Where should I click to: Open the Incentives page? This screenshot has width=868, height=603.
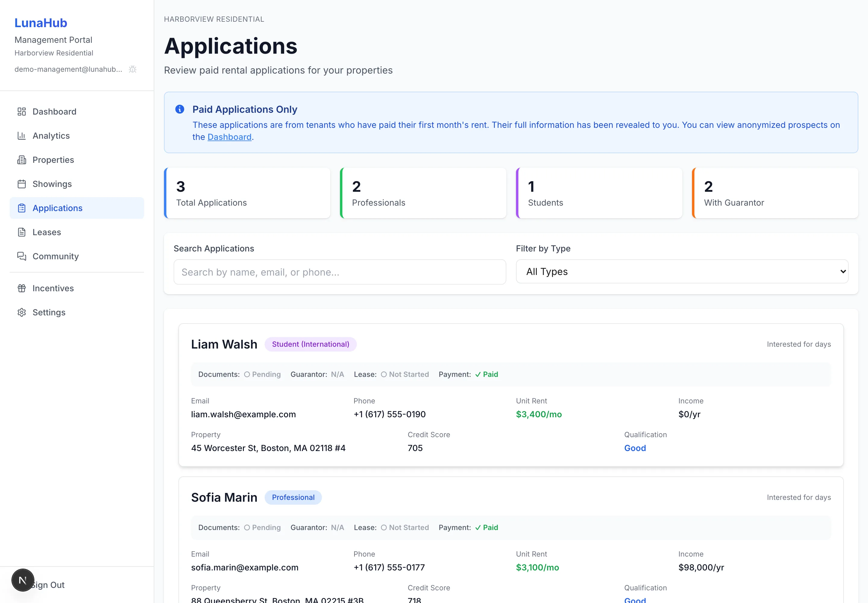[77, 288]
